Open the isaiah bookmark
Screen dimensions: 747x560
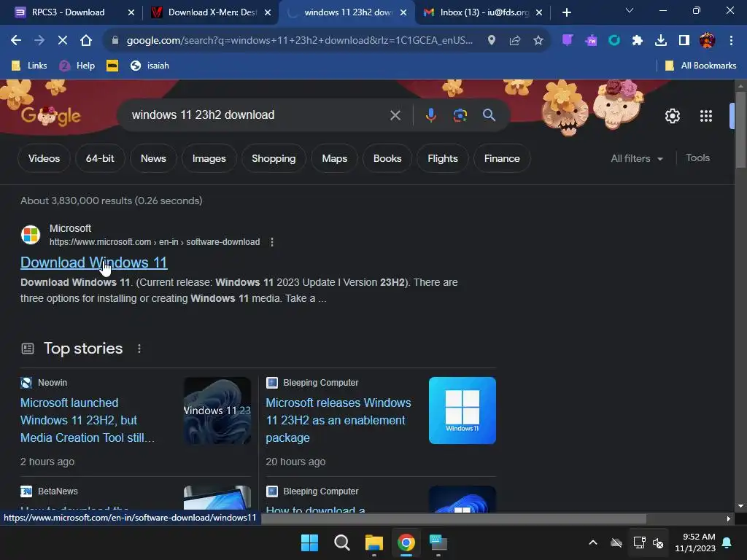150,65
